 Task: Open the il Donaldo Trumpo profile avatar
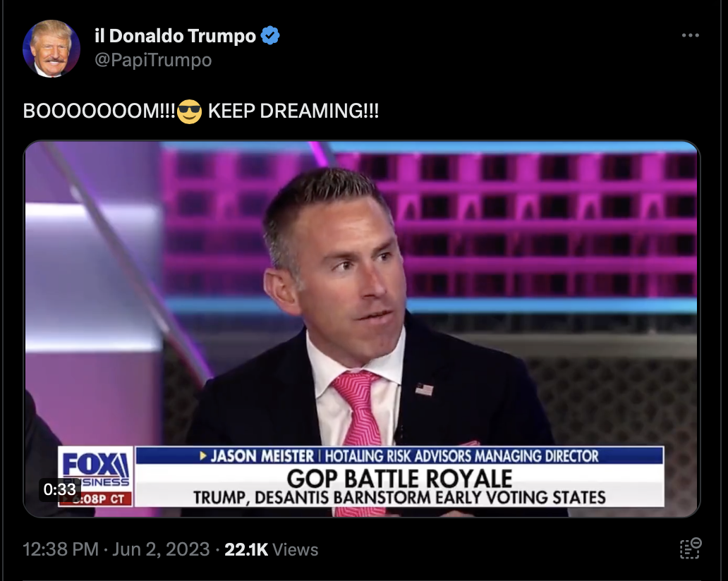click(51, 48)
